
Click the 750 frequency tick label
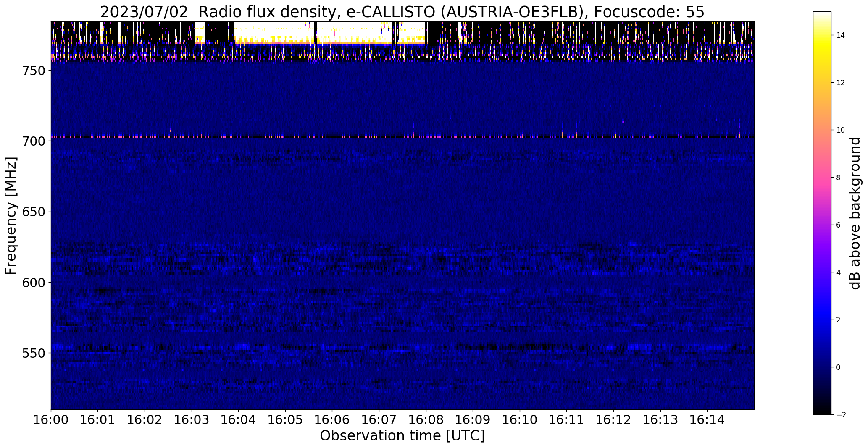tap(33, 71)
